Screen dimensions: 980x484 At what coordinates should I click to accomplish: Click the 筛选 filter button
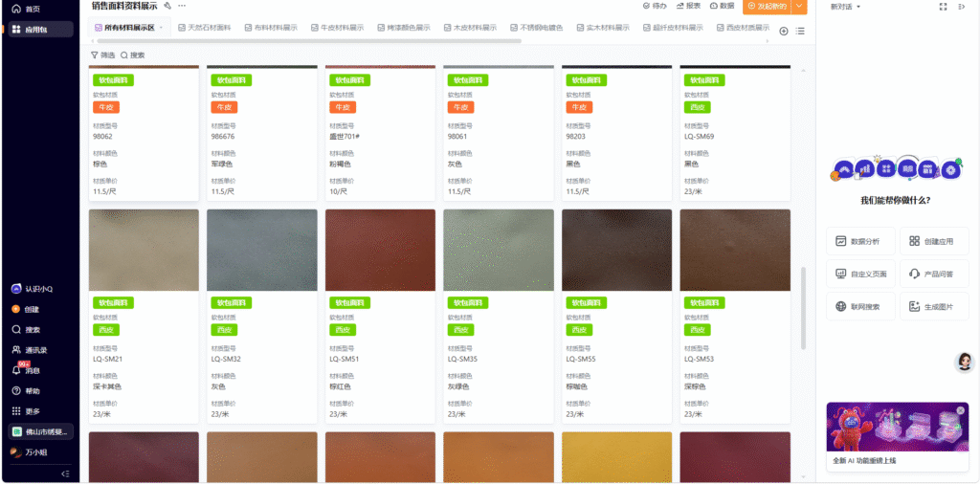tap(100, 55)
